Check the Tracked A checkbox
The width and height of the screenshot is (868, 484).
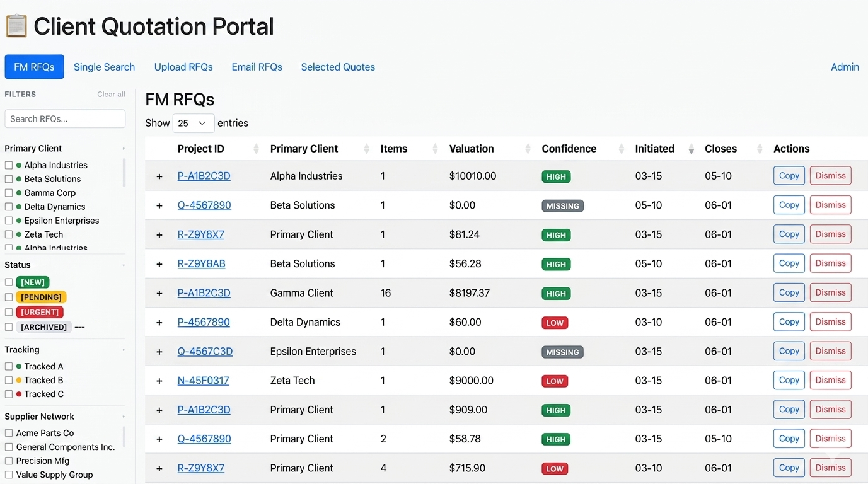point(9,366)
